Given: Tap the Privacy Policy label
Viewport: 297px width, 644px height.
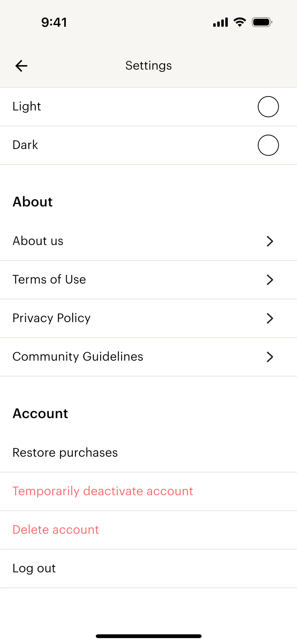Looking at the screenshot, I should coord(52,318).
